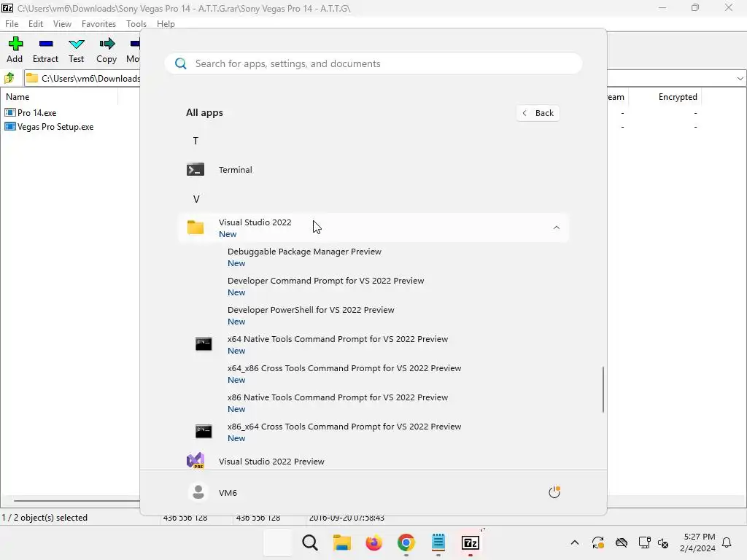This screenshot has height=560, width=747.
Task: Open the Tools menu in 7-Zip
Action: (x=136, y=24)
